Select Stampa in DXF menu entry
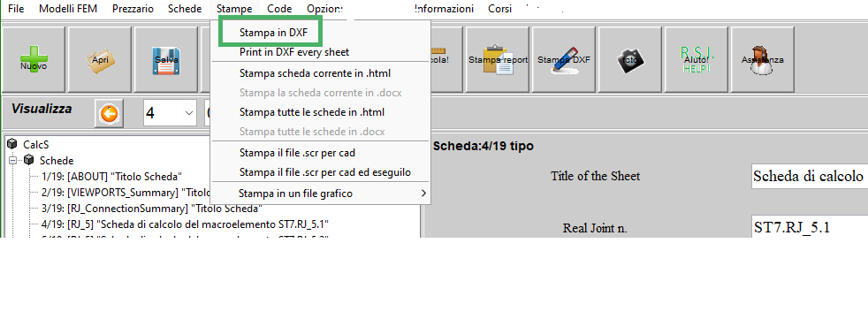 (273, 33)
